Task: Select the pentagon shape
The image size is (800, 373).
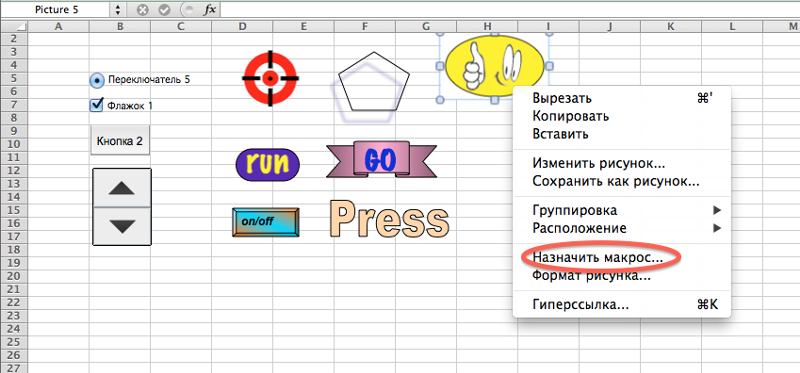Action: (374, 81)
